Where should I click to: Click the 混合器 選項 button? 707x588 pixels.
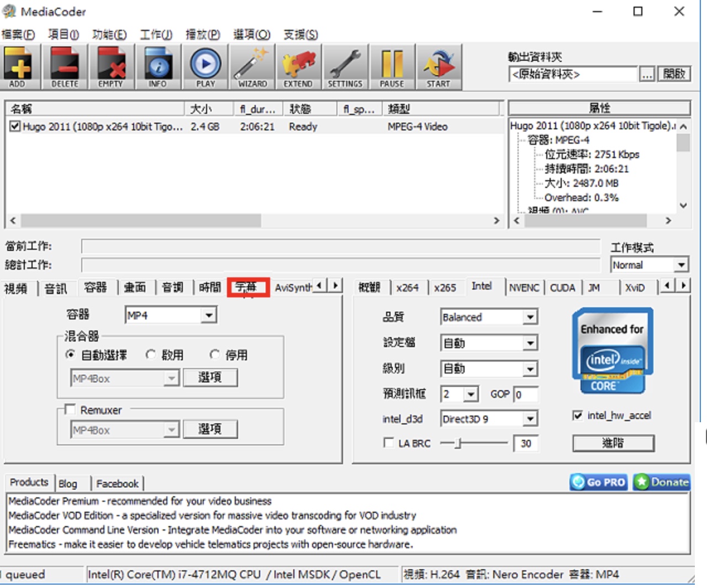(x=210, y=377)
